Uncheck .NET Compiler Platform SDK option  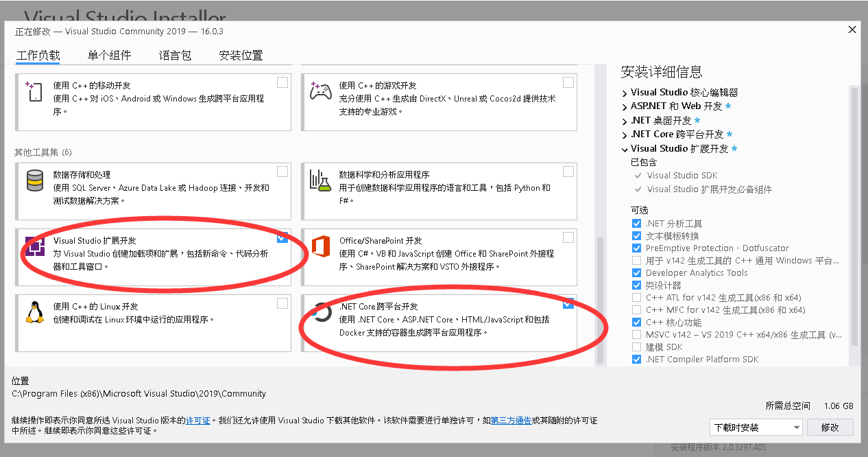coord(637,360)
